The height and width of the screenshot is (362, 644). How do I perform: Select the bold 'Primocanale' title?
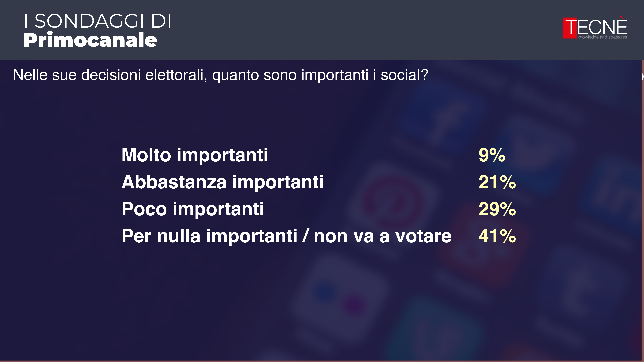coord(90,40)
